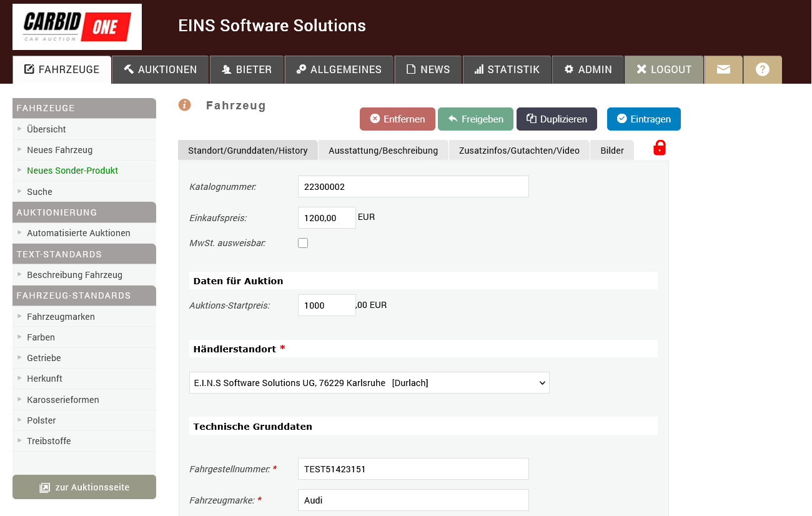Open the help question mark icon
Viewport: 812px width, 516px height.
tap(762, 69)
